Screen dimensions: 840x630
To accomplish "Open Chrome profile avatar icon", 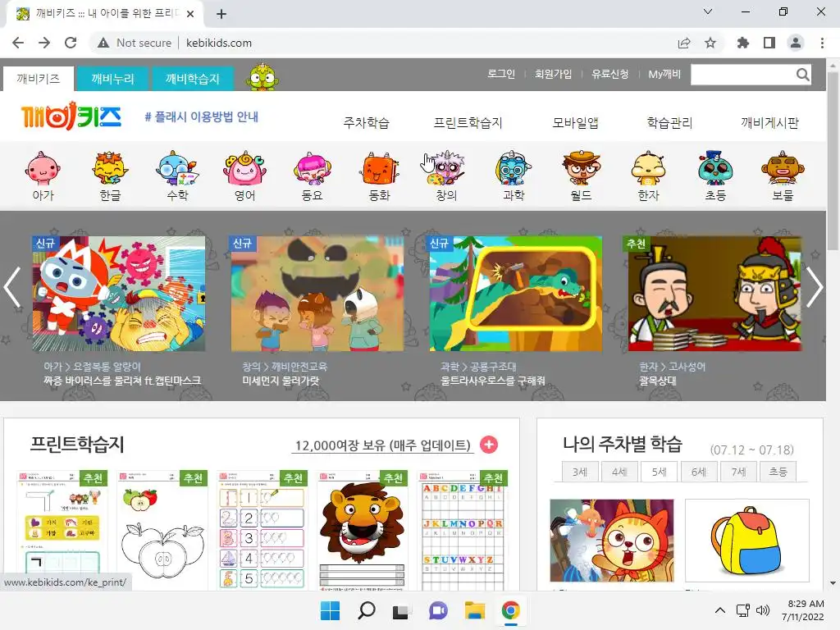I will (796, 43).
